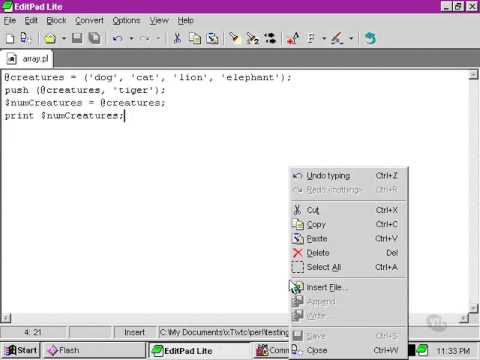Click the line 'push (@creatures, 'tiger');'
Image resolution: width=480 pixels, height=360 pixels.
pyautogui.click(x=85, y=90)
